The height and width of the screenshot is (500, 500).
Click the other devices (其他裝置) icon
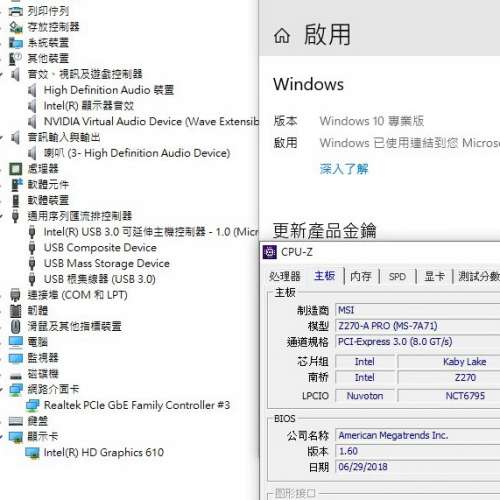[15, 58]
